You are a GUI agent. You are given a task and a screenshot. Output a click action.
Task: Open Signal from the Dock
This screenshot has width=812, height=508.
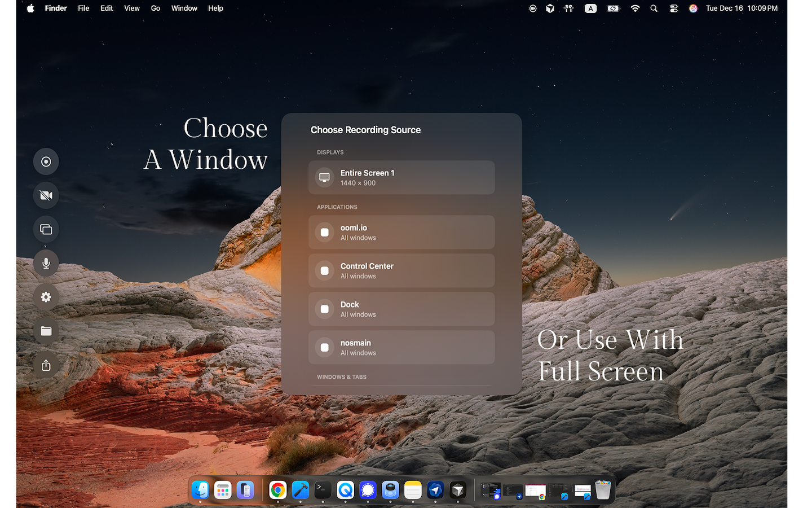(368, 490)
